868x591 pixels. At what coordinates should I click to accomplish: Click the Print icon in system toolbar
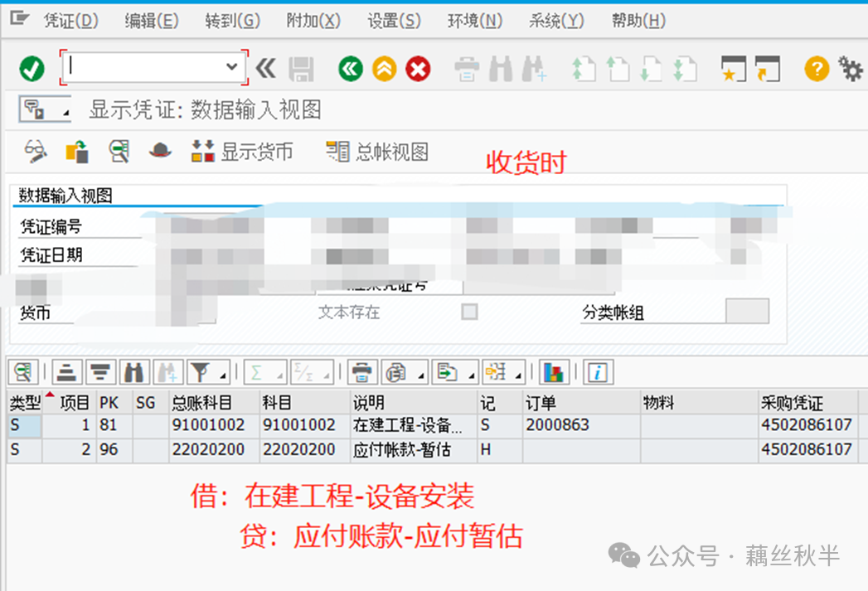(467, 69)
